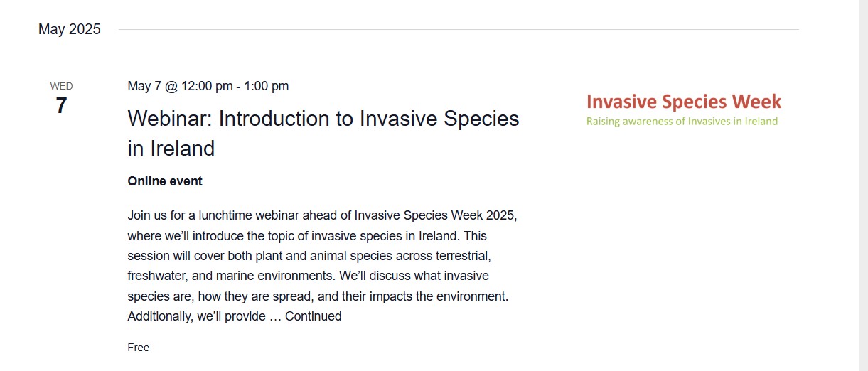Click the ellipsis before Continued
Image resolution: width=868 pixels, height=371 pixels.
pos(276,316)
